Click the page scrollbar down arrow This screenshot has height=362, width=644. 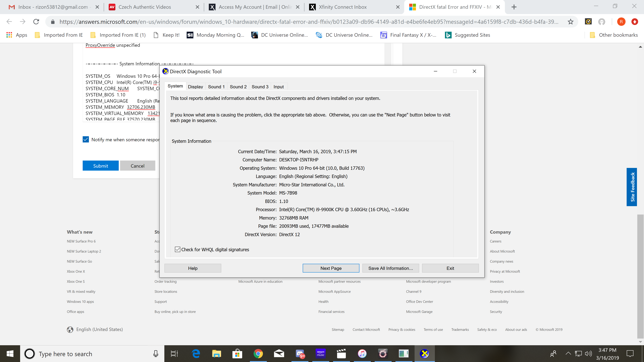pos(640,342)
